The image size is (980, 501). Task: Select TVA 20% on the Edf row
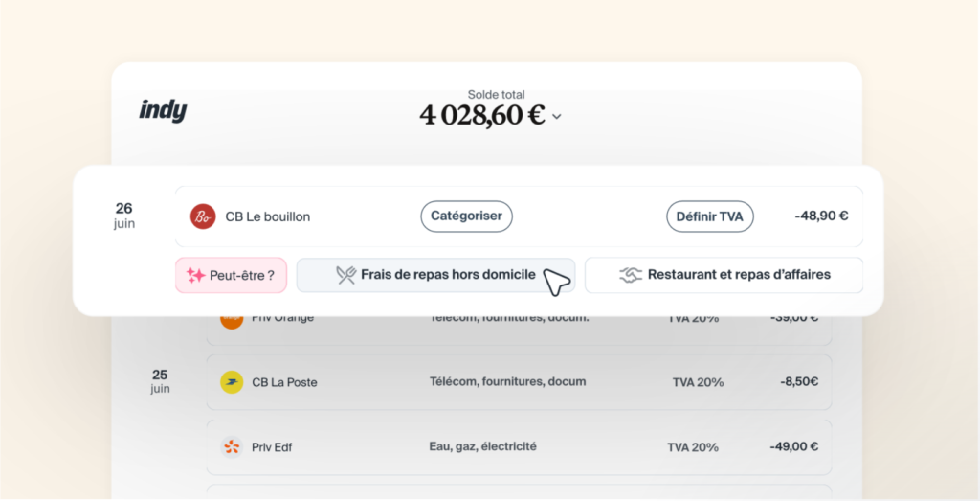pyautogui.click(x=693, y=447)
